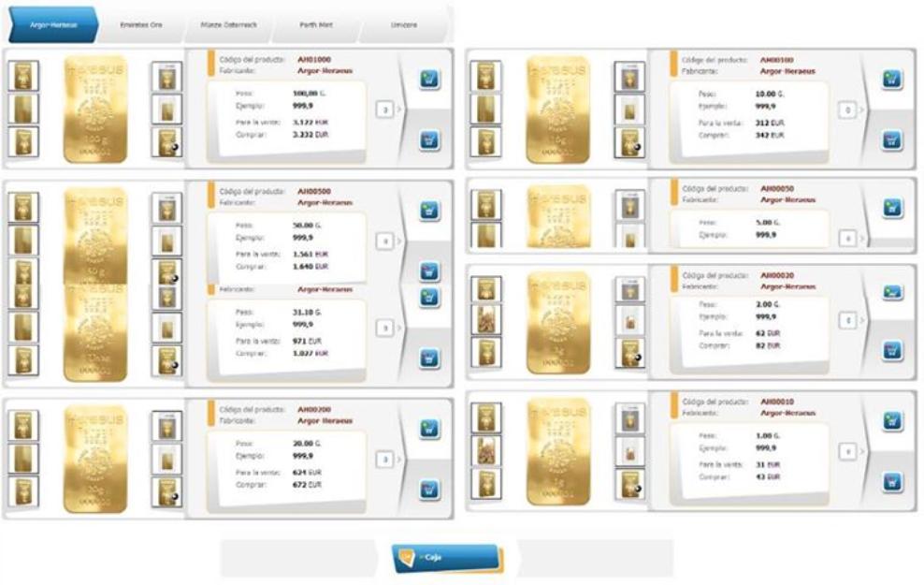Click the 3.232 EUR buy price
This screenshot has height=585, width=924.
(310, 135)
